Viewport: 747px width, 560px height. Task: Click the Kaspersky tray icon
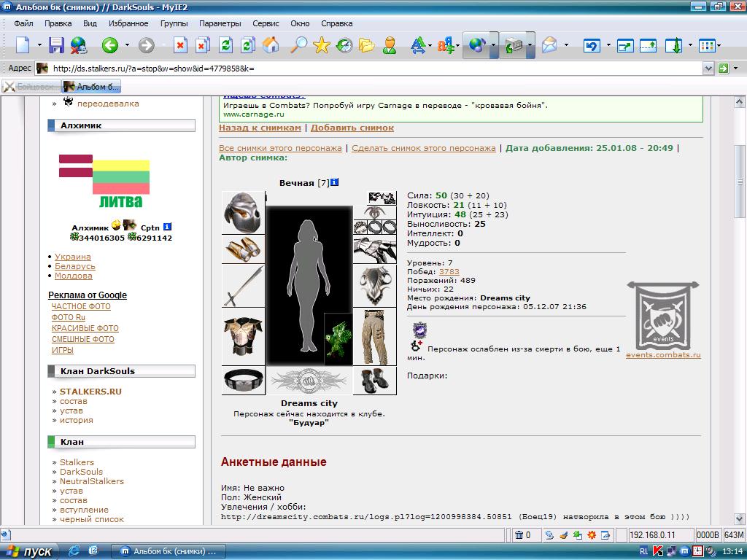658,551
